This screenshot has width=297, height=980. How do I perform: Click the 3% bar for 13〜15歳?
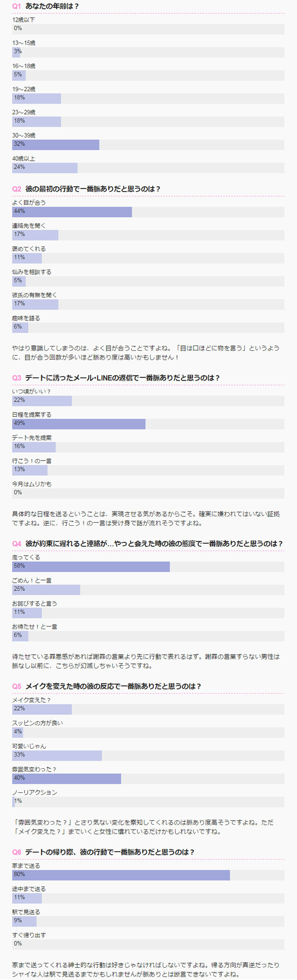coord(16,52)
